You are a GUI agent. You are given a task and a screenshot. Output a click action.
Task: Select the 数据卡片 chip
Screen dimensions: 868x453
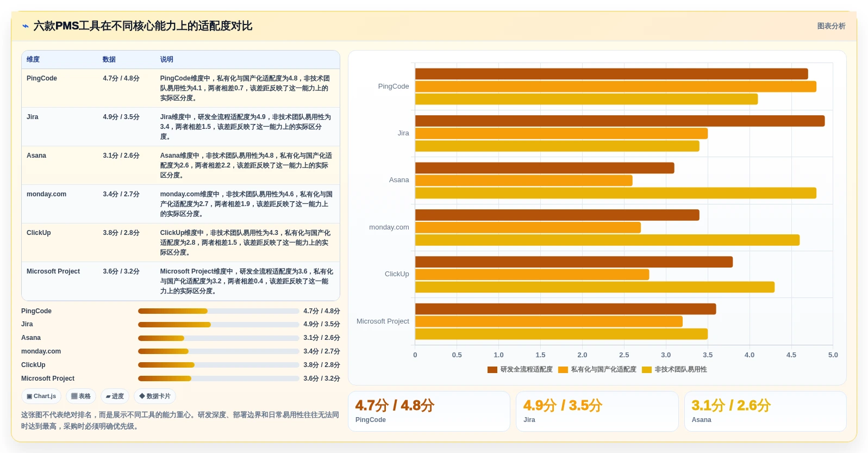pos(155,396)
